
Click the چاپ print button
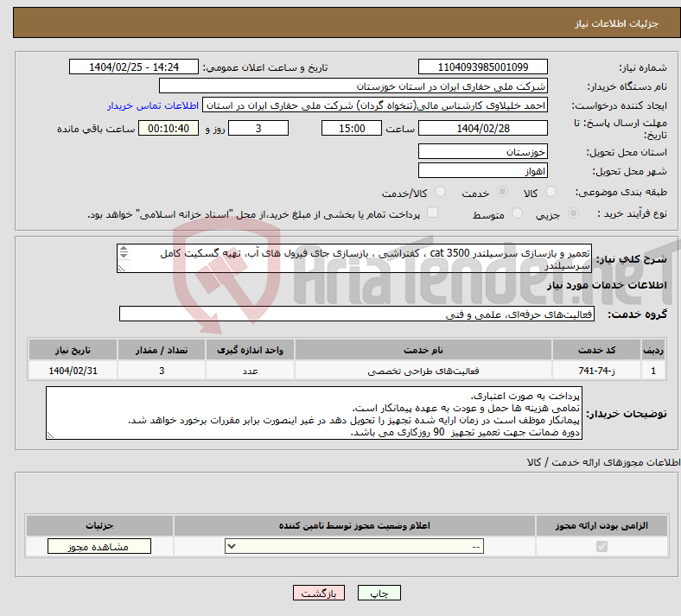click(x=379, y=593)
